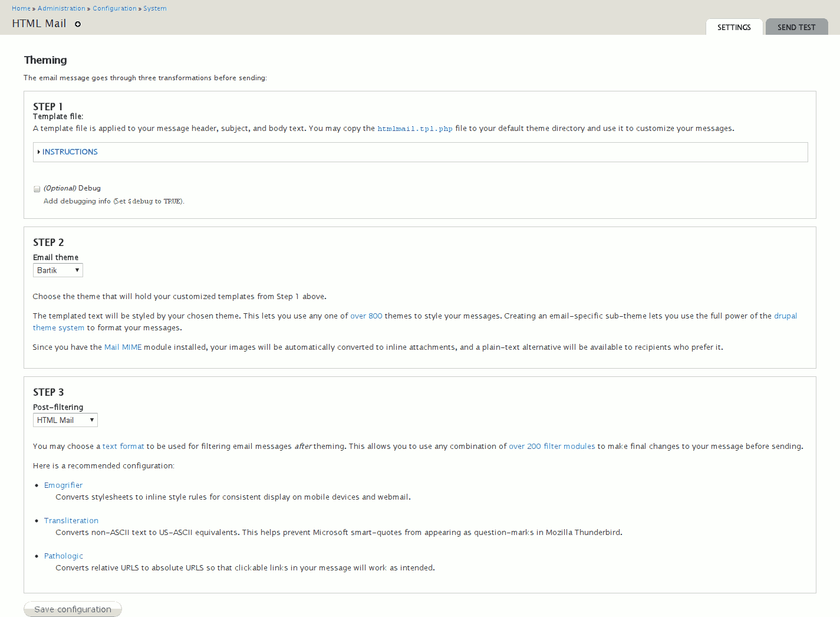
Task: Visit the Mail MIME module link
Action: tap(123, 347)
